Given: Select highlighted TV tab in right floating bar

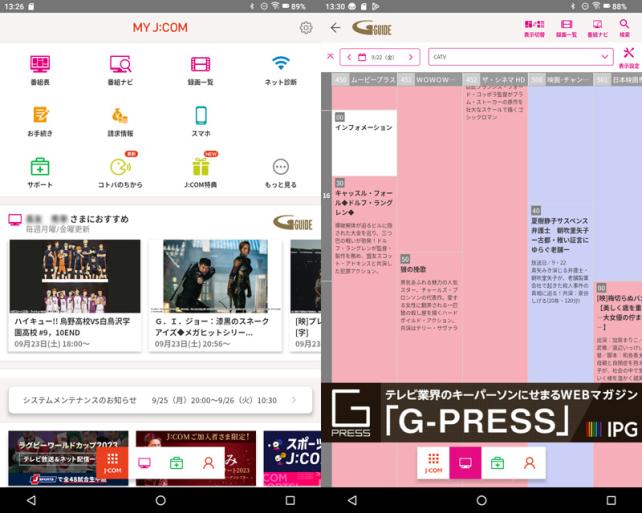Looking at the screenshot, I should (465, 463).
